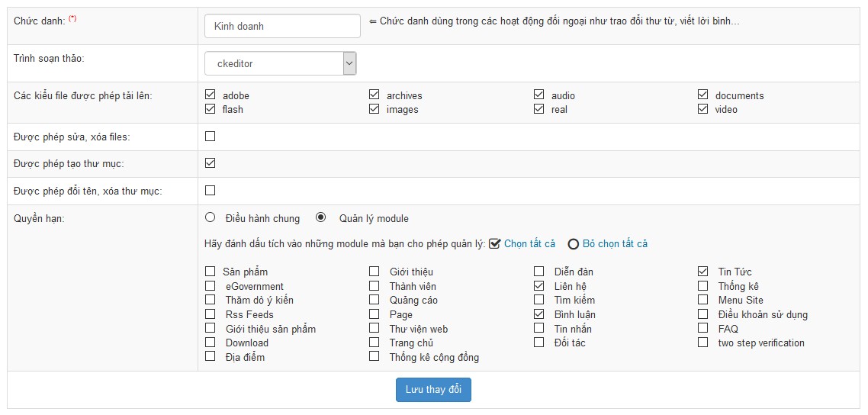Check the Thống kê cộng đồng checkbox
Screen dimensions: 868x415
click(x=375, y=356)
